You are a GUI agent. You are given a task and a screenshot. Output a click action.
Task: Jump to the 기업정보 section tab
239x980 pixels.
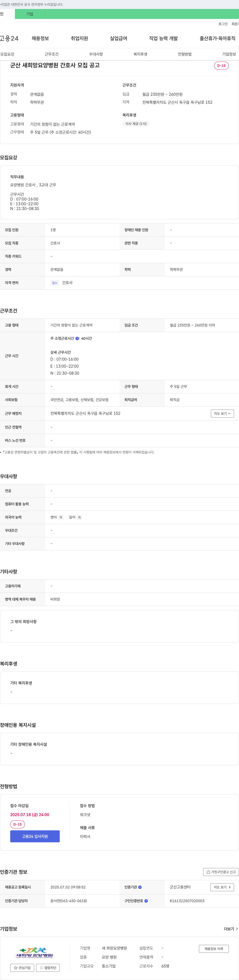tap(229, 54)
